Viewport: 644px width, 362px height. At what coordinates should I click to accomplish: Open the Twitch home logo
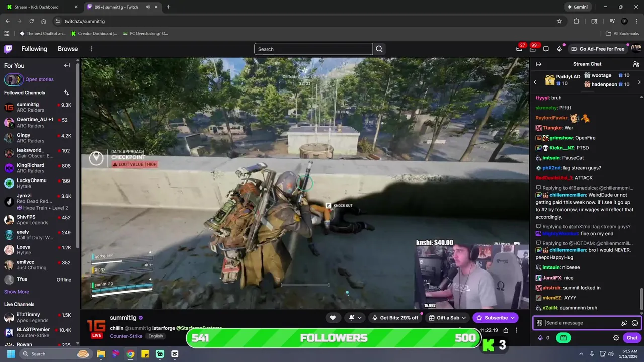8,49
